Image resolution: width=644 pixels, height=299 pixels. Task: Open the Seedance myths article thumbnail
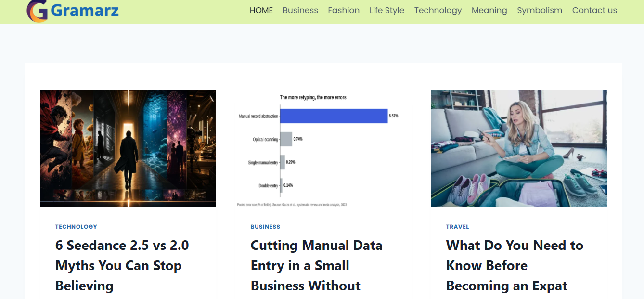[128, 148]
